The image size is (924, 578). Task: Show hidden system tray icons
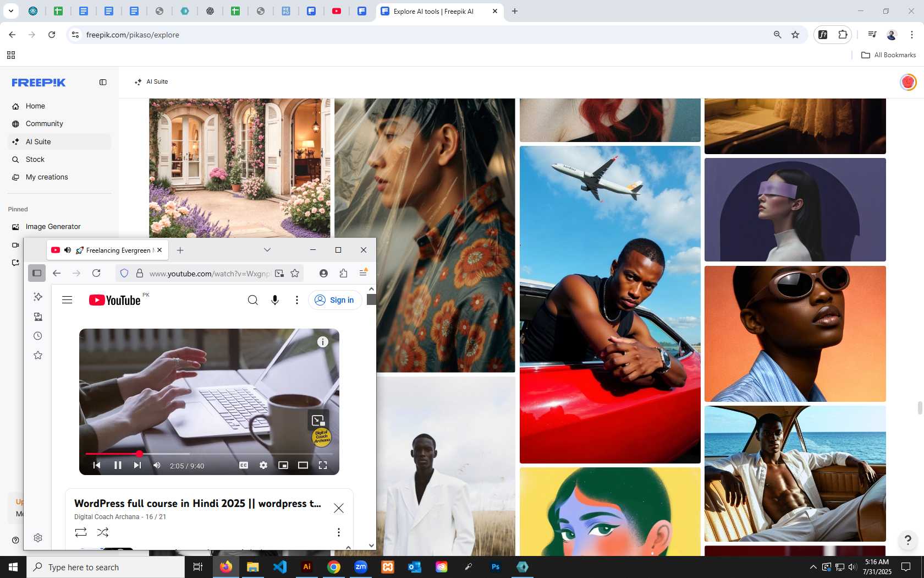coord(813,567)
